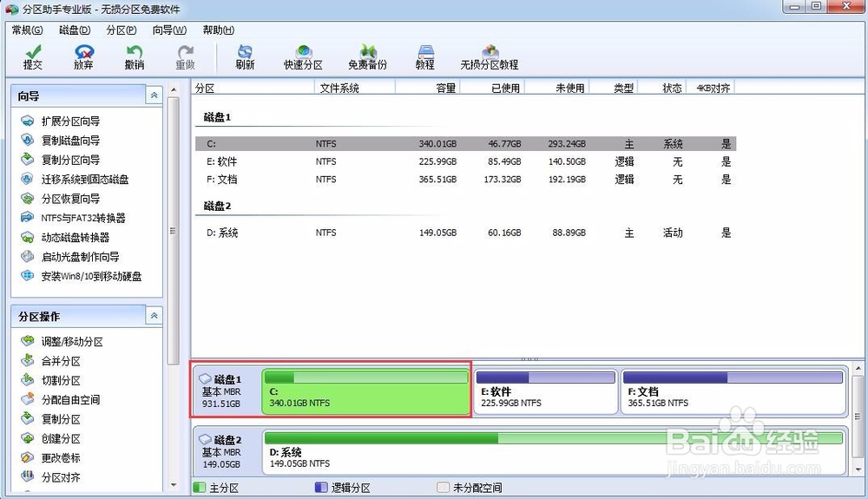868x499 pixels.
Task: Open the 快速分区 quick partition tool
Action: pyautogui.click(x=303, y=57)
